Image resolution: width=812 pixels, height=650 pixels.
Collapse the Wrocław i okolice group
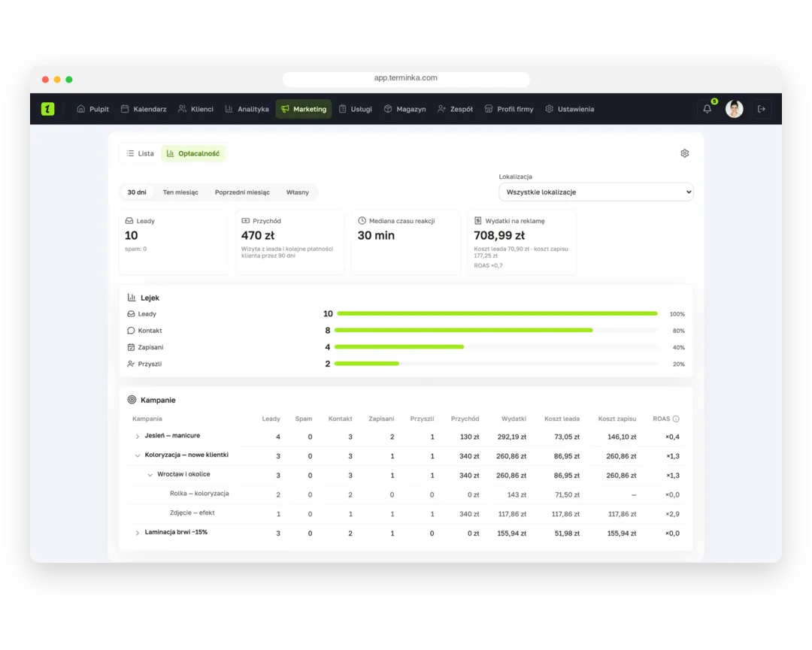150,475
